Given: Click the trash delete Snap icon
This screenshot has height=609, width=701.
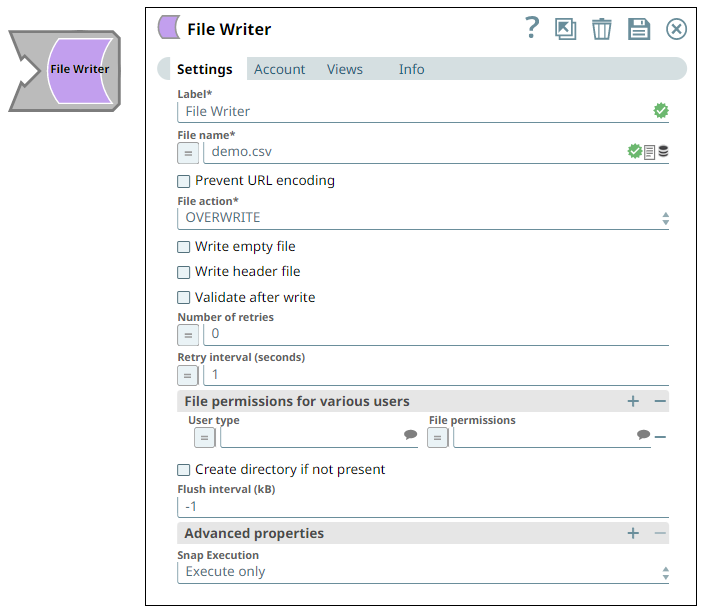Looking at the screenshot, I should [x=601, y=29].
